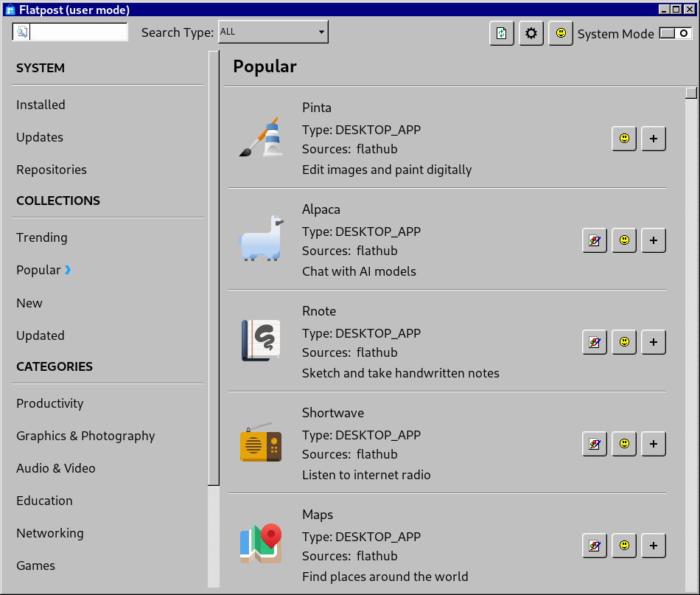Click the app list scrollbar thumb

(691, 93)
